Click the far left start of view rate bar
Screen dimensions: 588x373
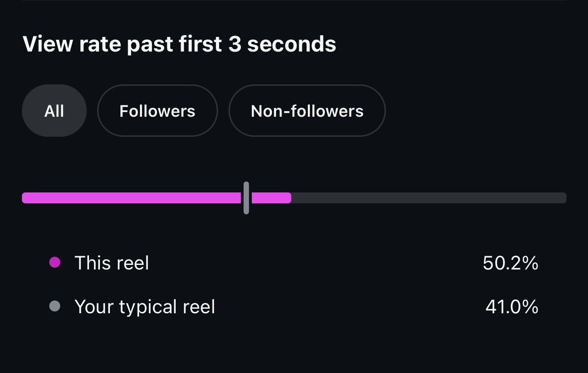click(x=25, y=198)
